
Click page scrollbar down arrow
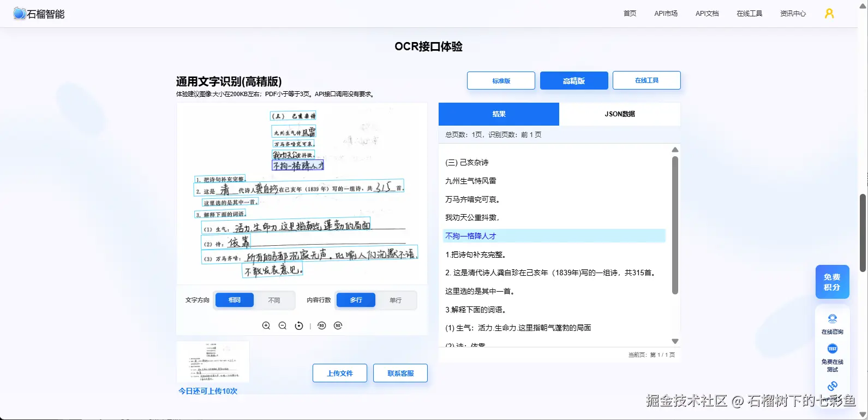[863, 415]
